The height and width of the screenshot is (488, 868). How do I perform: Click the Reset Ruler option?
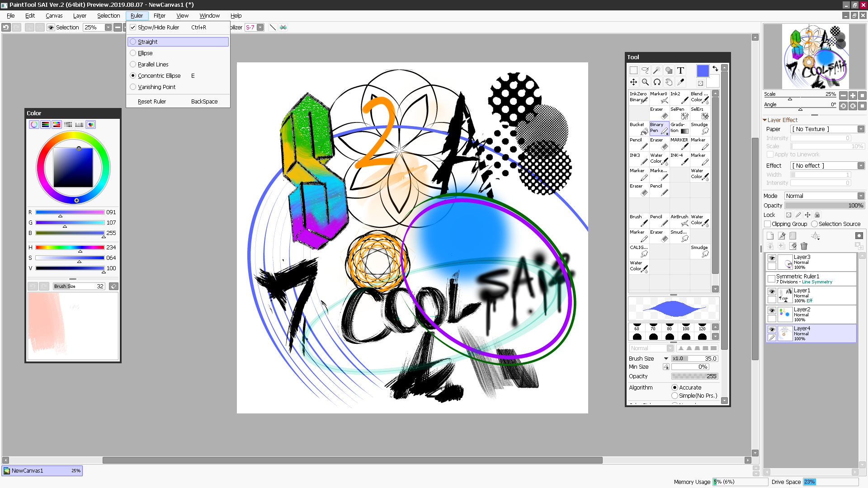151,101
